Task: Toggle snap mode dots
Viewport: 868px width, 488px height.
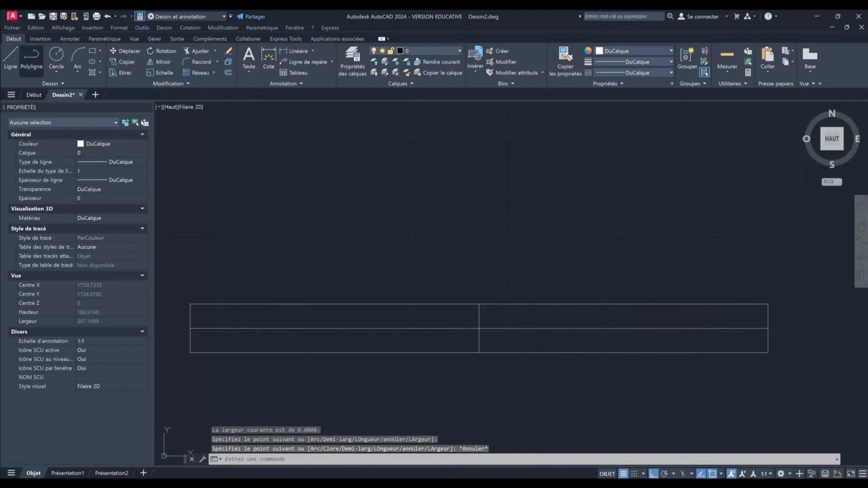Action: pos(634,474)
